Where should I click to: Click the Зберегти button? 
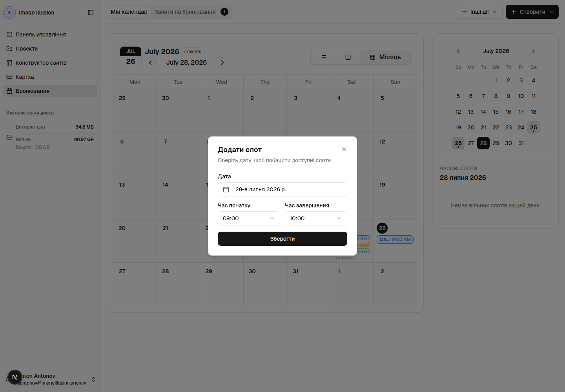click(x=282, y=239)
